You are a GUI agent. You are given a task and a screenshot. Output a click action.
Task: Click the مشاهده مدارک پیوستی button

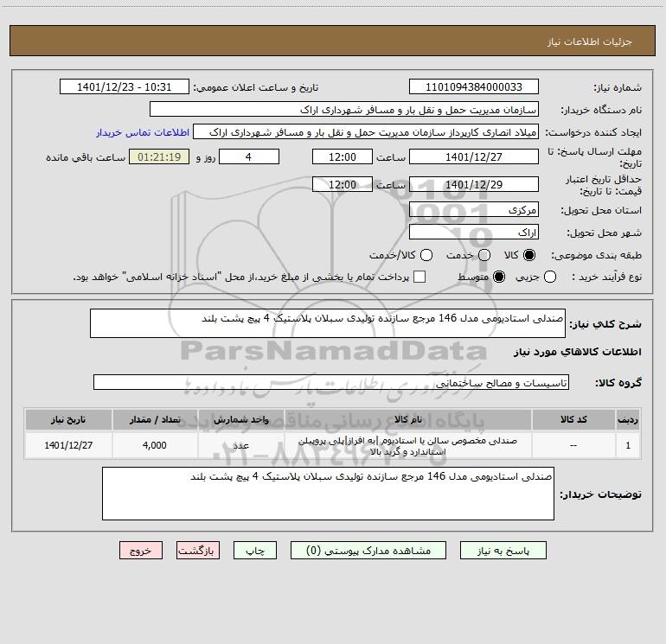[x=368, y=551]
